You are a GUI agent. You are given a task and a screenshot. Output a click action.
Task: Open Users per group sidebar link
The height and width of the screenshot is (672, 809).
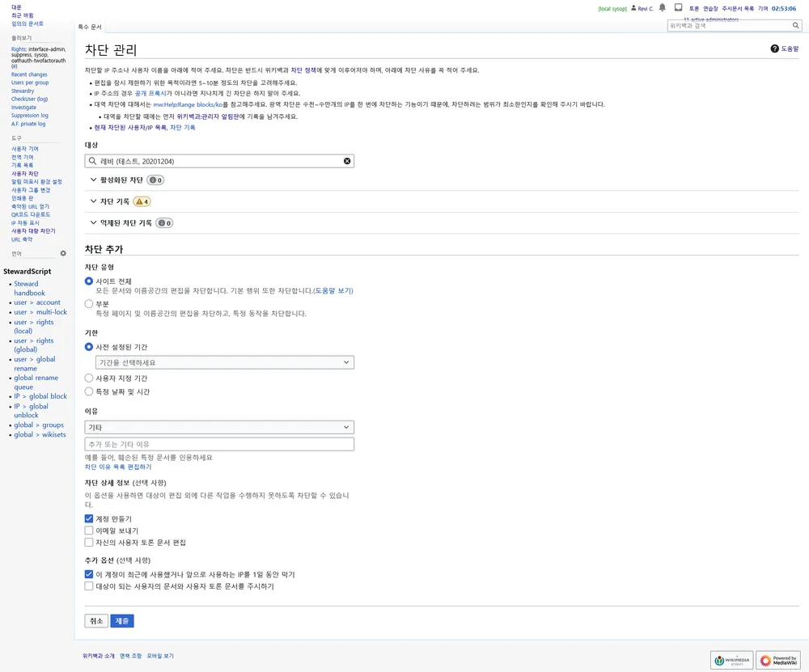click(30, 82)
